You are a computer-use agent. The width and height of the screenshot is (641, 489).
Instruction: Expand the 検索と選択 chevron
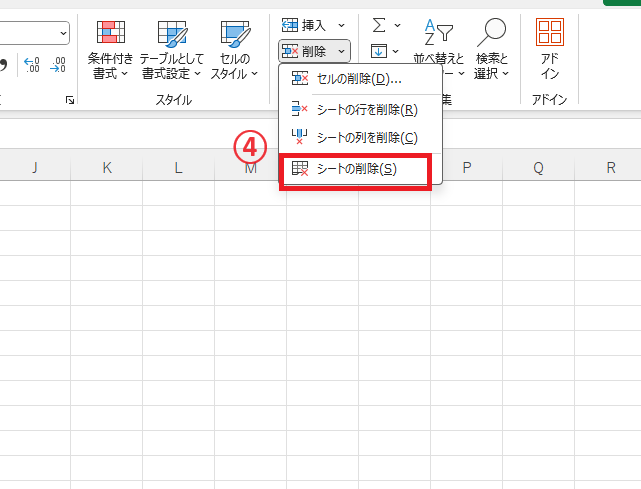coord(505,74)
